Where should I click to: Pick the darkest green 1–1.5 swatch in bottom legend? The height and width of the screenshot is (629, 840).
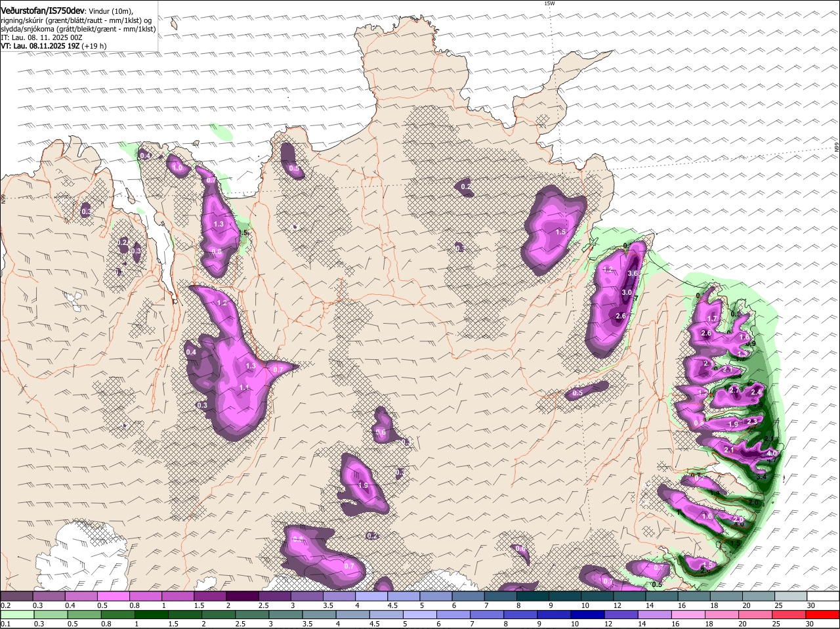[x=152, y=615]
